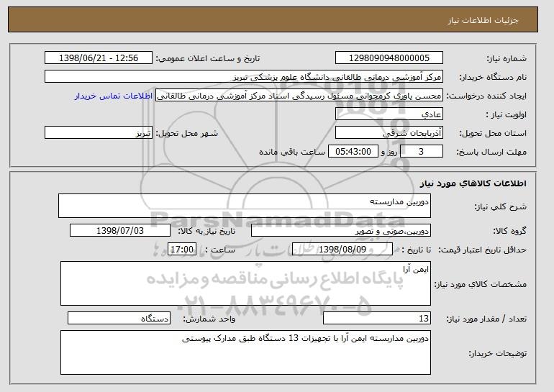Click the label توضیحات خریدار
554x392 pixels.
(498, 353)
